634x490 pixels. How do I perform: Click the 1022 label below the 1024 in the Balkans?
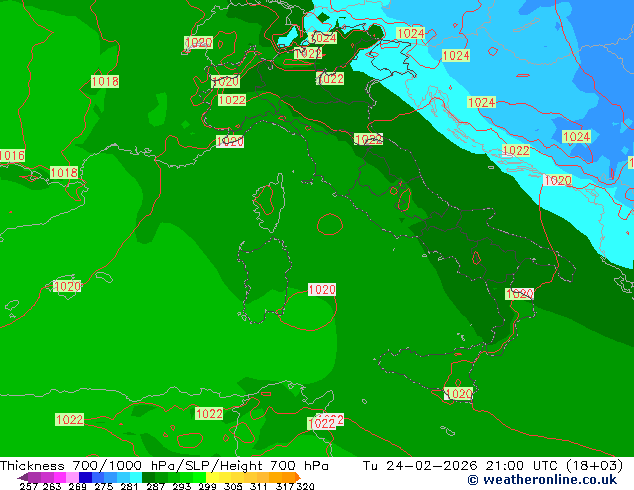(516, 150)
